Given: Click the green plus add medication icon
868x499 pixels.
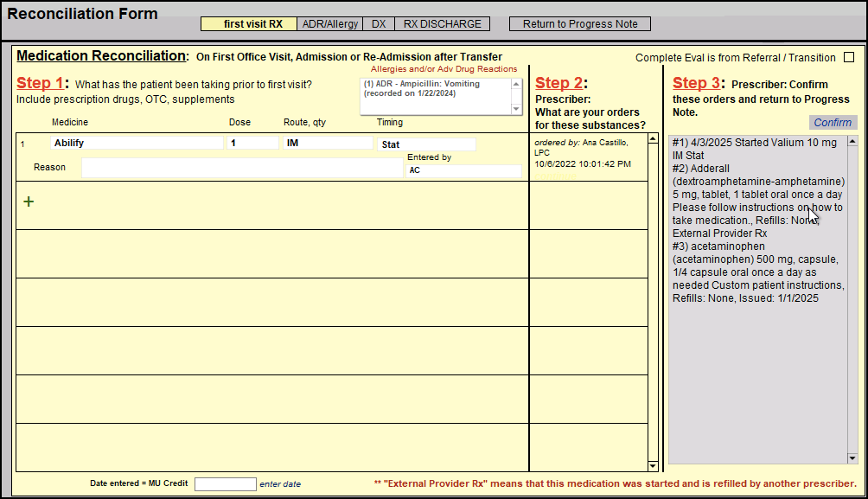Looking at the screenshot, I should (29, 202).
